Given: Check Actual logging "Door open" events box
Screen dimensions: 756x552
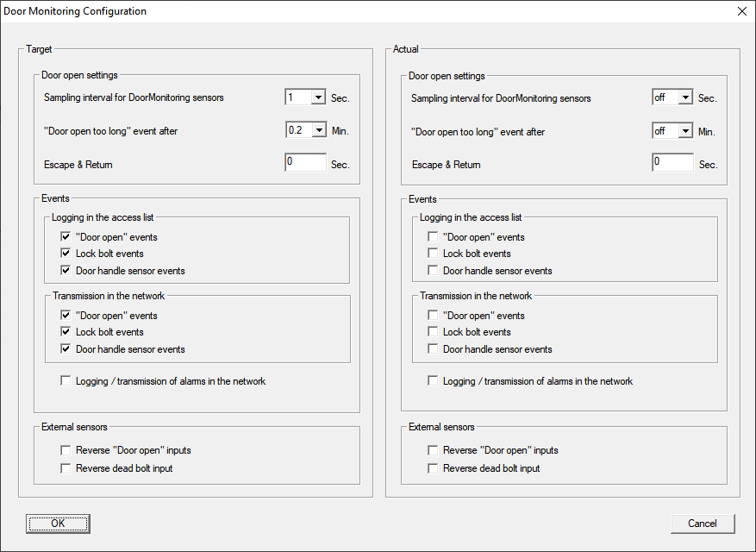Looking at the screenshot, I should pyautogui.click(x=434, y=237).
